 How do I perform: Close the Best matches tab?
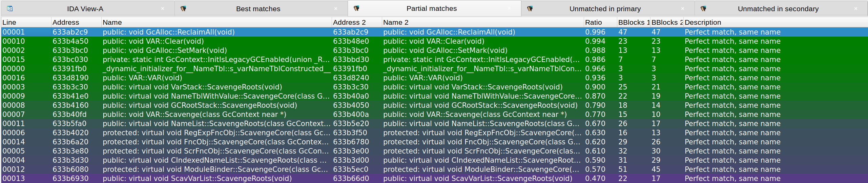point(336,9)
